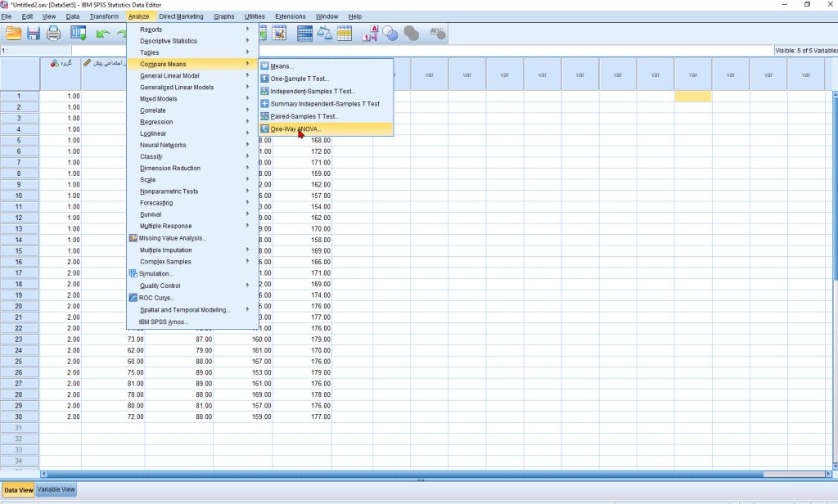The height and width of the screenshot is (504, 838).
Task: Click the cell value 179.00 in row 23
Action: click(321, 340)
